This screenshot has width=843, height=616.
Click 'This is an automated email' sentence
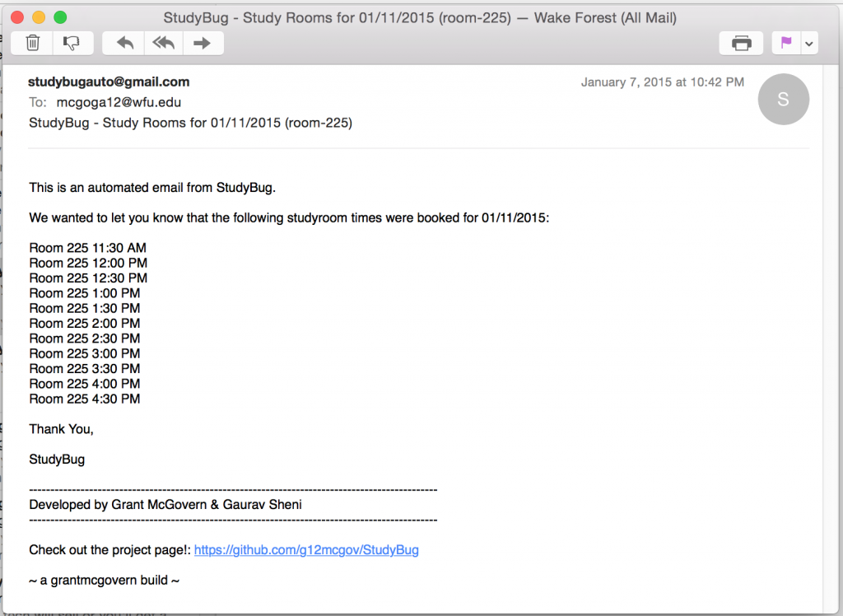[152, 188]
